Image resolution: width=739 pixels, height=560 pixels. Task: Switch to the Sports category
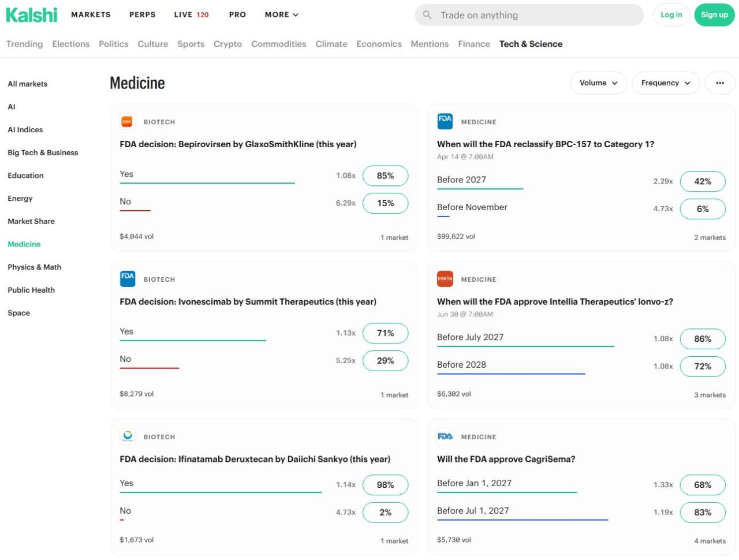[x=191, y=44]
